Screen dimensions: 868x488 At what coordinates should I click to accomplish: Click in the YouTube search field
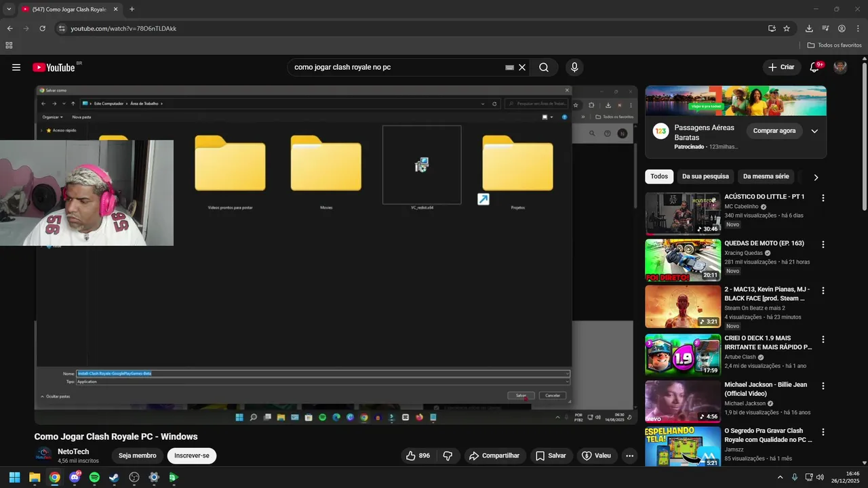[x=397, y=67]
